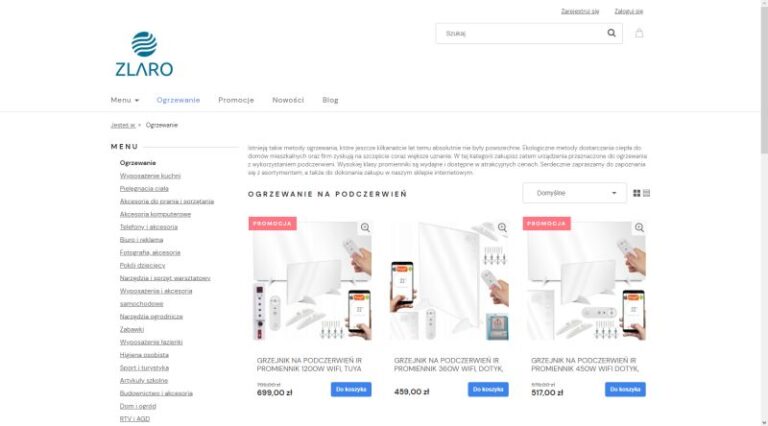Open the Promocje navigation tab
The height and width of the screenshot is (426, 768).
coord(236,100)
